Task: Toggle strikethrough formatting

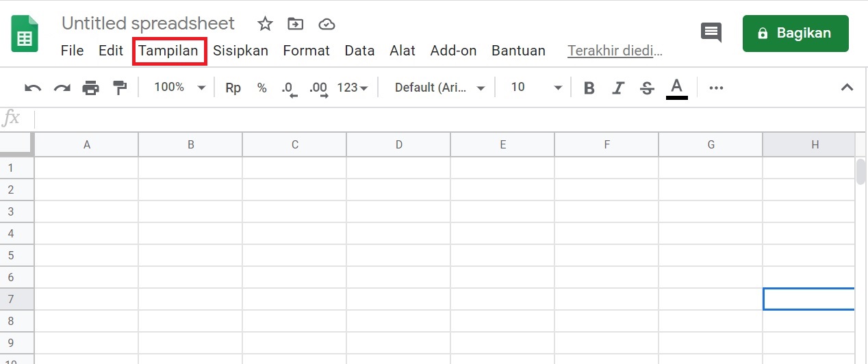Action: point(647,88)
